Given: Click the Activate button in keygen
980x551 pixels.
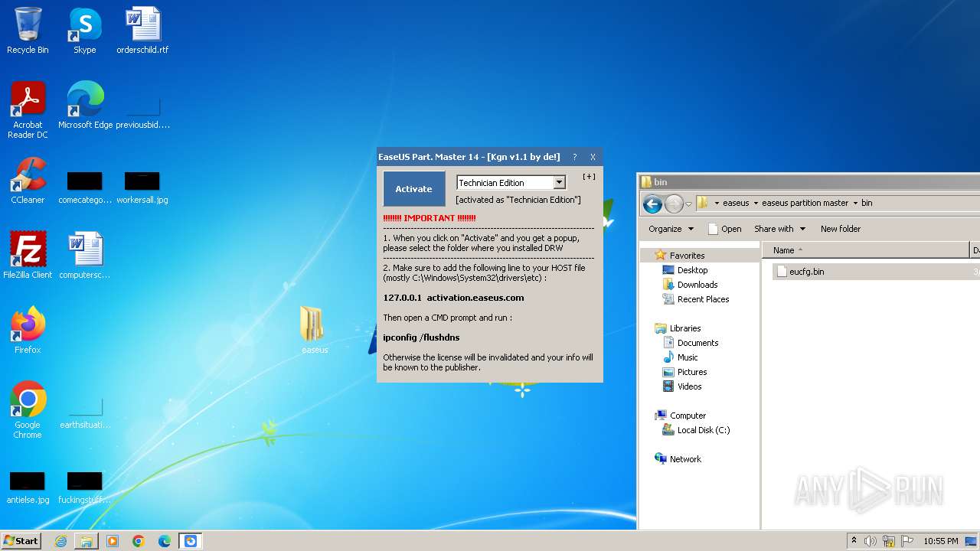Looking at the screenshot, I should coord(413,189).
